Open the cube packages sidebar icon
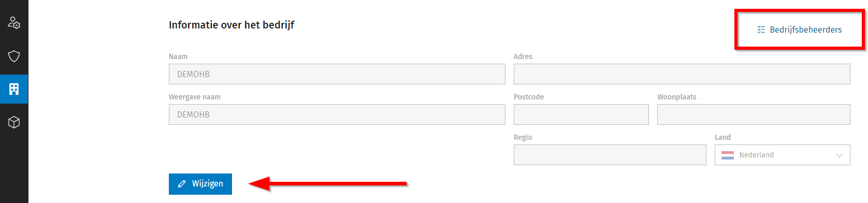Viewport: 868px width, 203px height. point(14,122)
